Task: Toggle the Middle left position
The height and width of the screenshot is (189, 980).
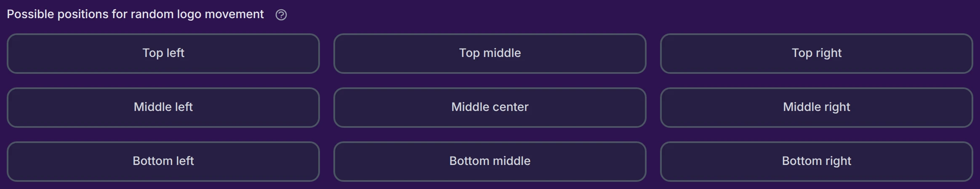Action: 163,108
